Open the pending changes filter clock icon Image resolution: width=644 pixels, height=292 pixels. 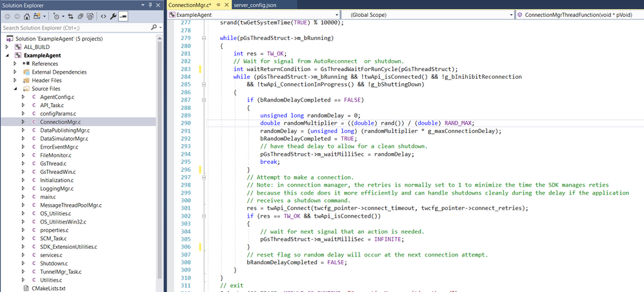click(x=56, y=17)
